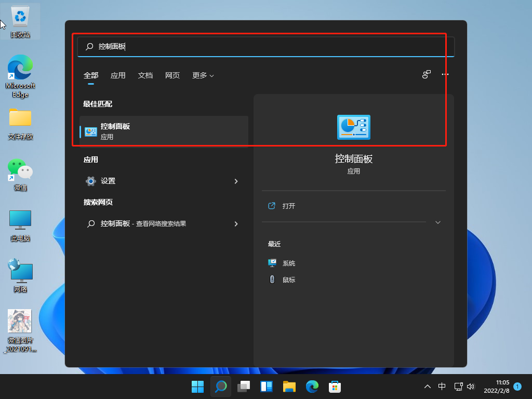Open Task View from the taskbar

pyautogui.click(x=243, y=387)
